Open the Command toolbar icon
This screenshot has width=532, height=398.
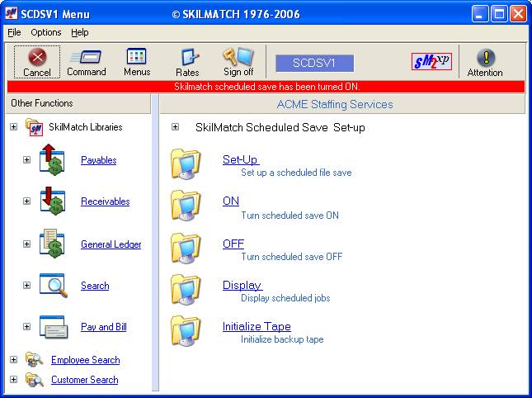click(x=86, y=57)
